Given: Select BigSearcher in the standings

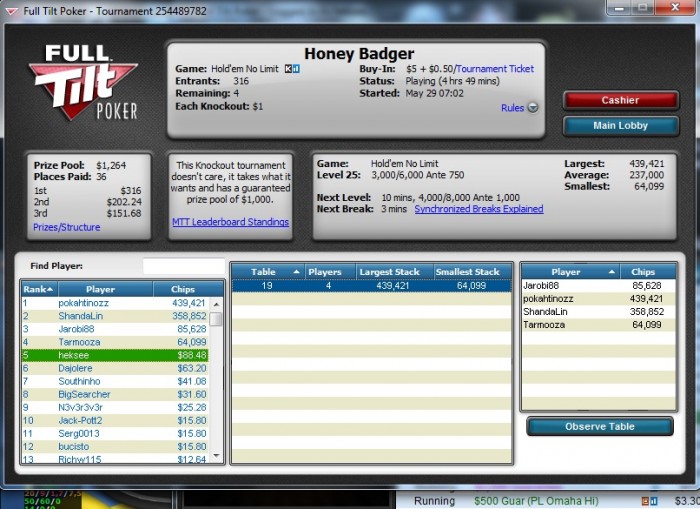Looking at the screenshot, I should 115,394.
